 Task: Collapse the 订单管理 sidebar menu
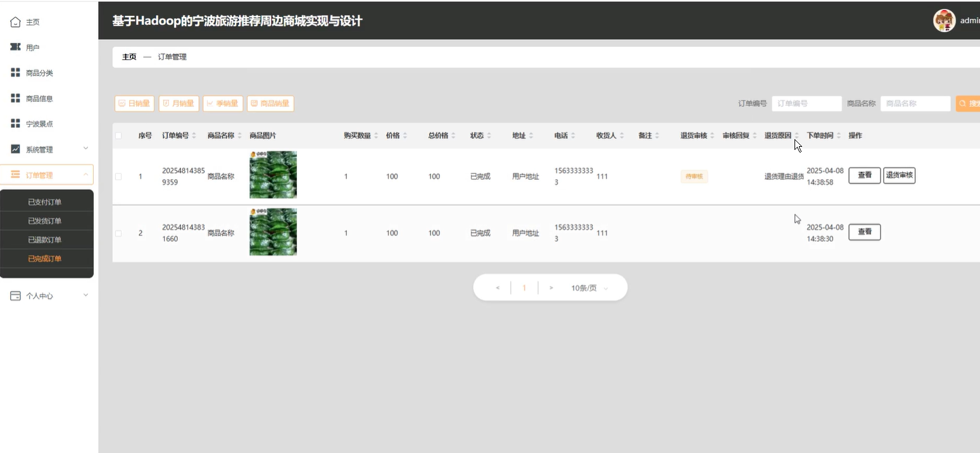coord(85,175)
